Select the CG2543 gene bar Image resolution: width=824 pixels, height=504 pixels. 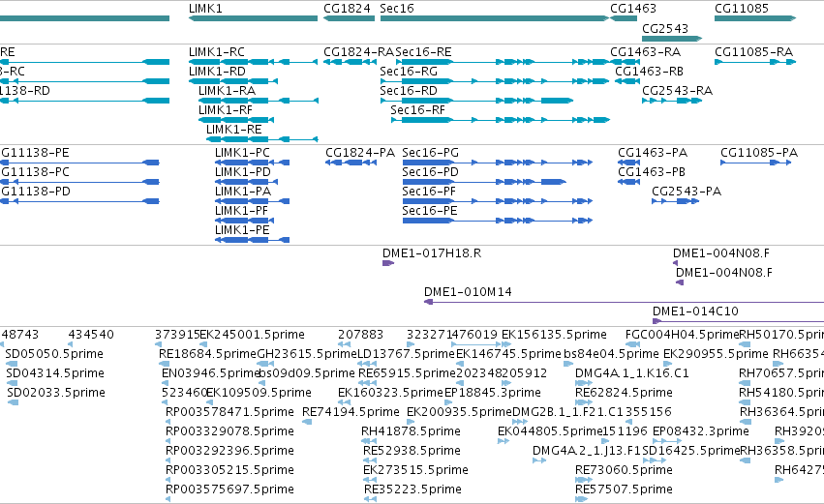672,39
